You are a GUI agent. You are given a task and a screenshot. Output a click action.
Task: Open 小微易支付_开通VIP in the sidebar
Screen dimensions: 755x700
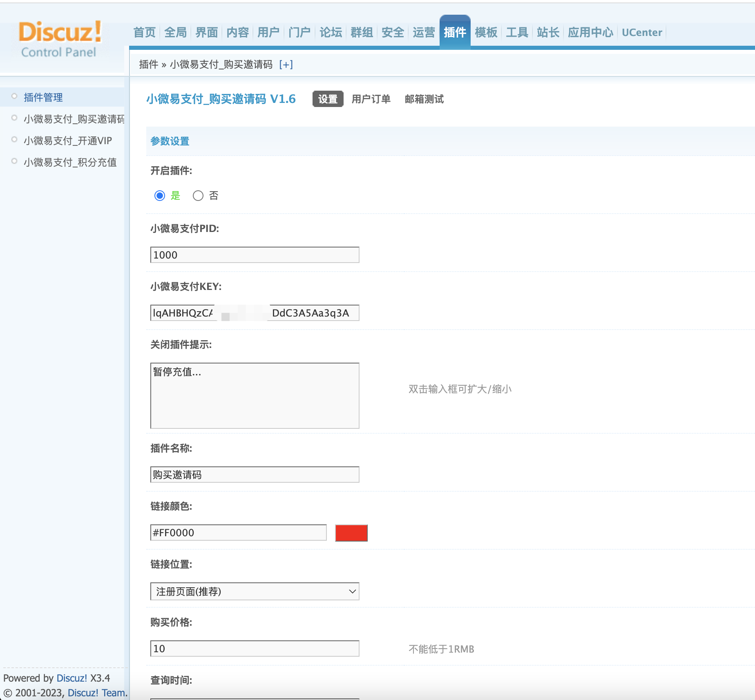[68, 140]
